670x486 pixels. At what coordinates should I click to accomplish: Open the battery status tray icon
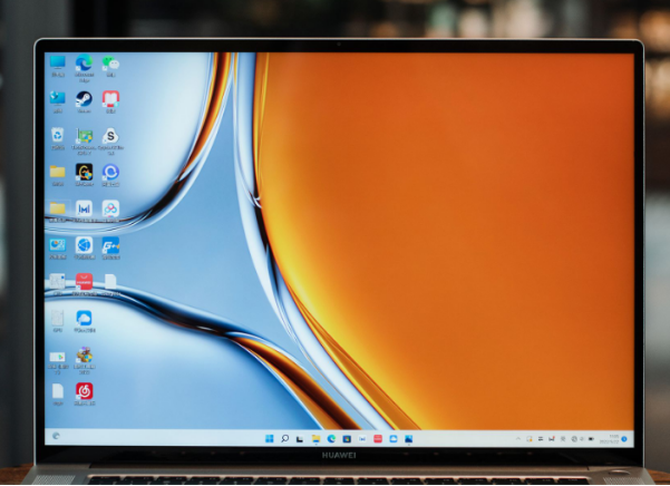pyautogui.click(x=591, y=439)
